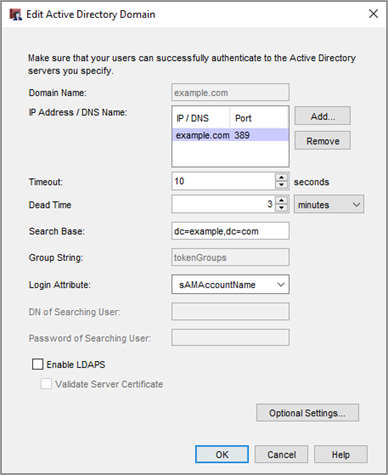Click the Password of Searching User field
This screenshot has width=388, height=475.
pyautogui.click(x=230, y=338)
